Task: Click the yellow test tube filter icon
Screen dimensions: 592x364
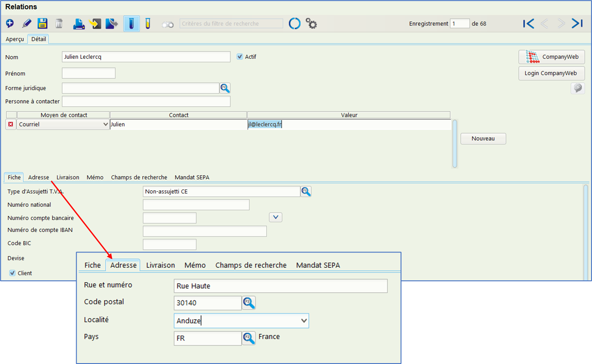Action: click(x=148, y=24)
